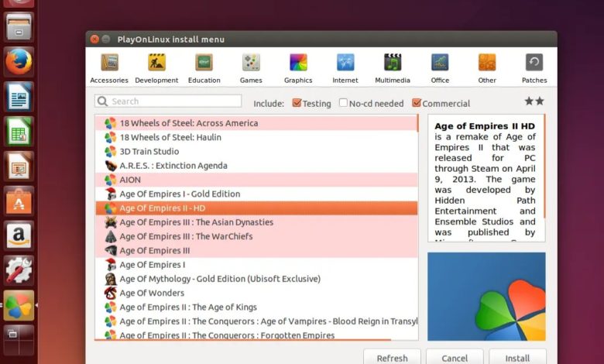Click the Cancel button

(x=455, y=358)
